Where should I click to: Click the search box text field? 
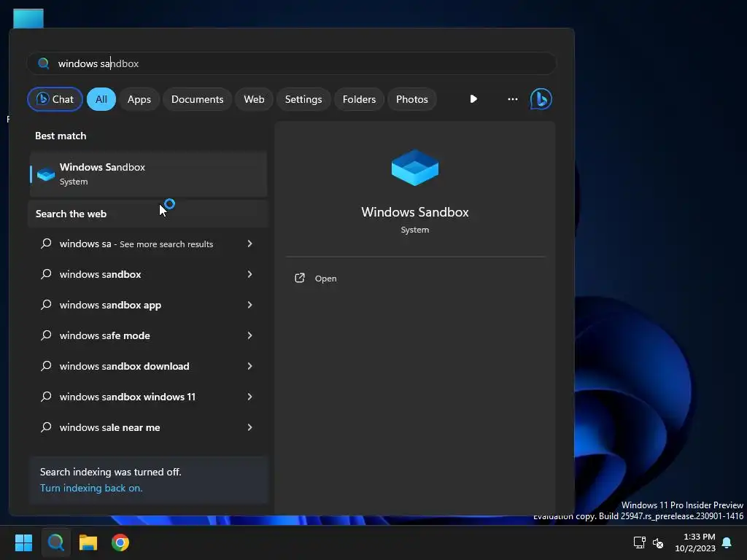point(292,63)
